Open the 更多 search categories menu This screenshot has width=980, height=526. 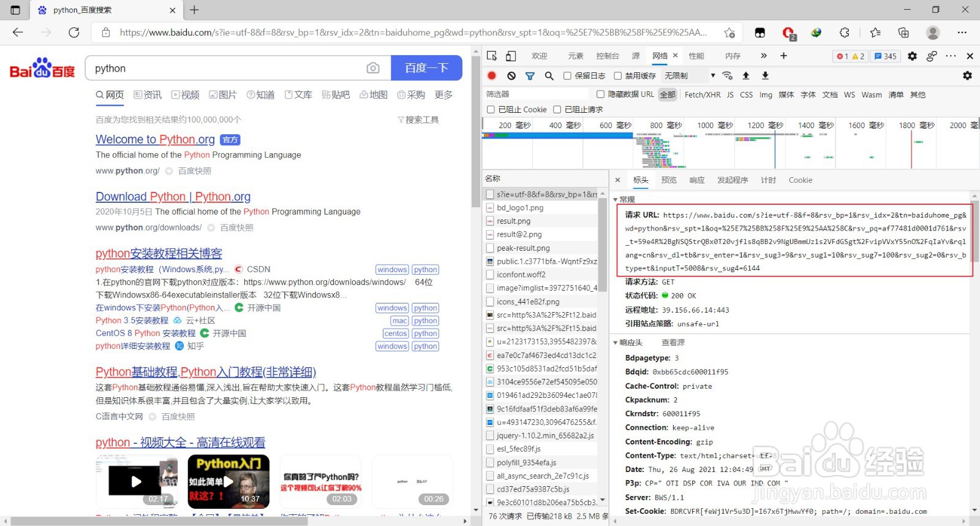[x=443, y=94]
